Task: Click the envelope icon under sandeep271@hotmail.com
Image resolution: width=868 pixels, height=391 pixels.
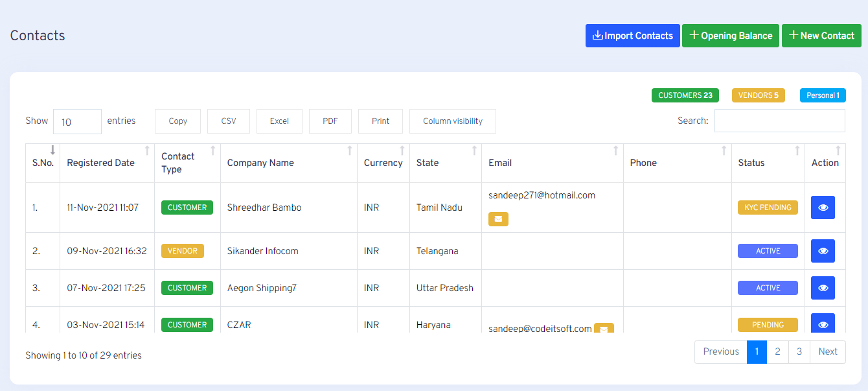Action: click(498, 219)
